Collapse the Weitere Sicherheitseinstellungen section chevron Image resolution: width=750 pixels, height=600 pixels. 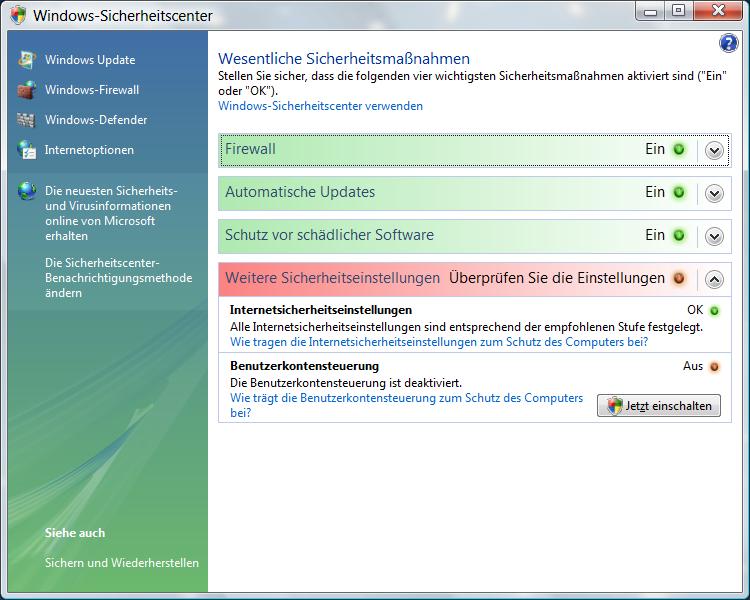pos(714,279)
